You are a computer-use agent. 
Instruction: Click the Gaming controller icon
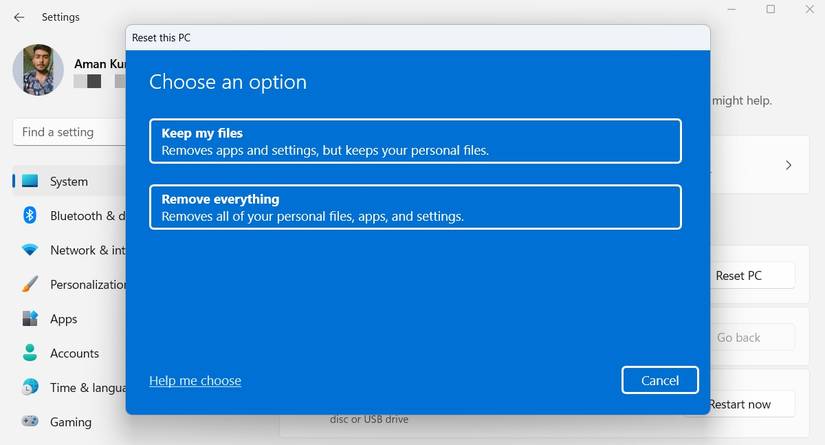coord(30,422)
